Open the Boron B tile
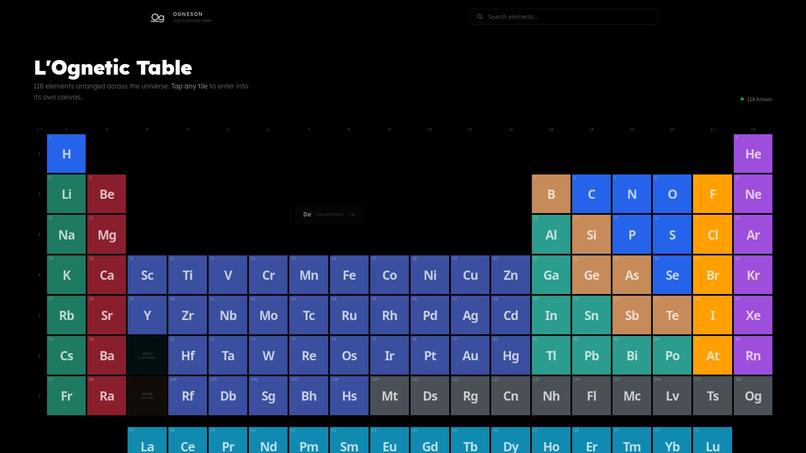This screenshot has height=453, width=806. (551, 194)
